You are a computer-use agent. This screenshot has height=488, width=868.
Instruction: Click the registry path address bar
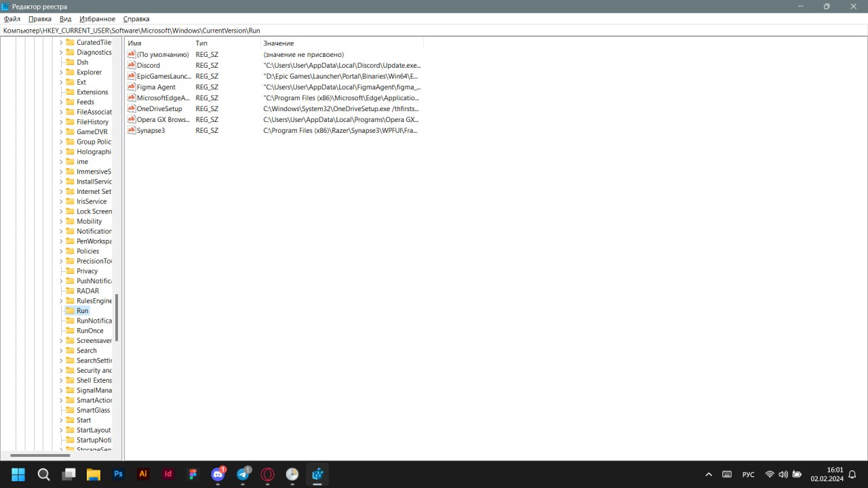pos(434,30)
